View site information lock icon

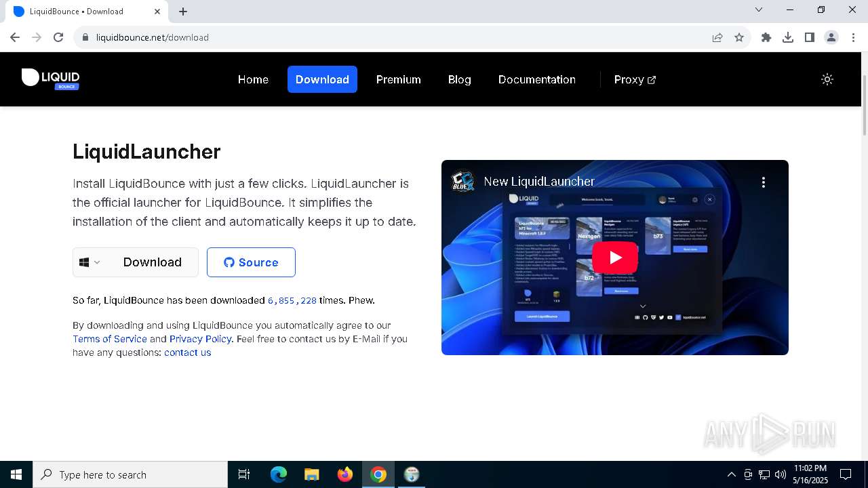[85, 37]
